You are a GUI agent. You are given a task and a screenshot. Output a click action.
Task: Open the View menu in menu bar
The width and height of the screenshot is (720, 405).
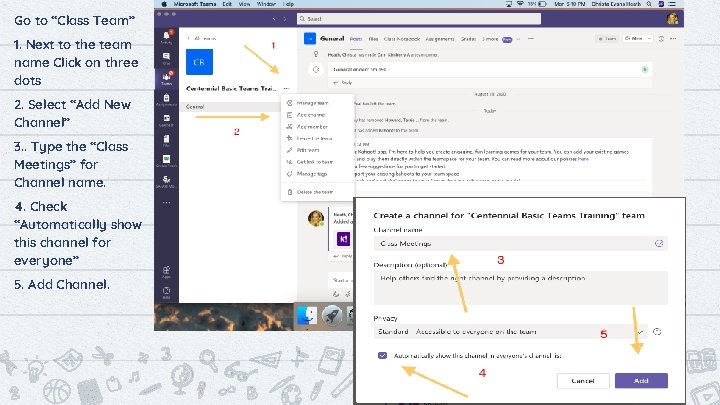[244, 4]
